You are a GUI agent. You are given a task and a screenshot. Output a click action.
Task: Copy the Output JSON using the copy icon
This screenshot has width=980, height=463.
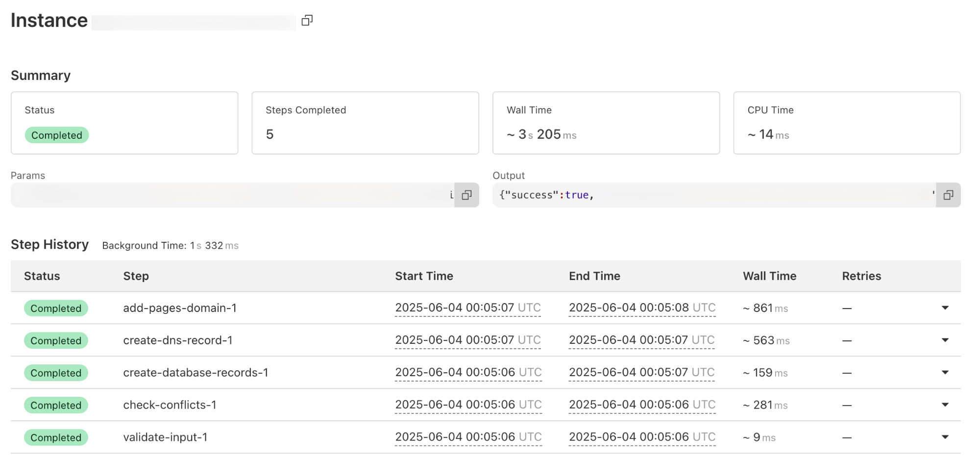click(x=948, y=195)
